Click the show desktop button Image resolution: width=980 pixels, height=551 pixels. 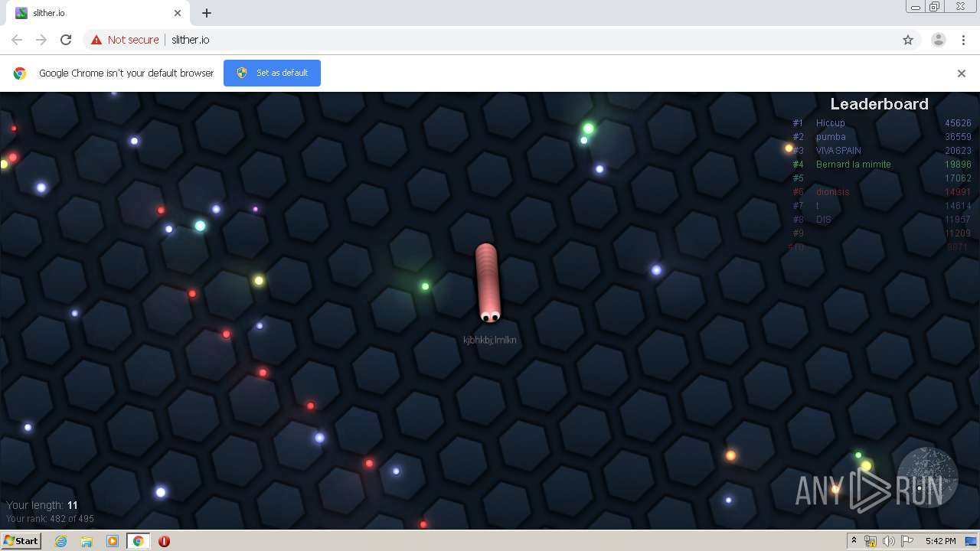pos(972,541)
